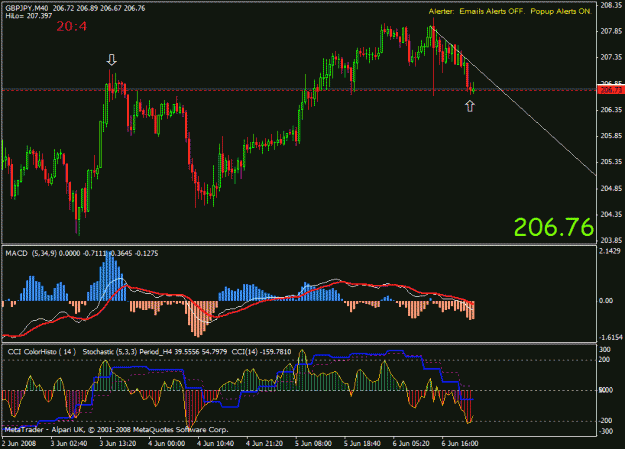Click the 205.85 price axis label
The image size is (625, 449).
(611, 136)
